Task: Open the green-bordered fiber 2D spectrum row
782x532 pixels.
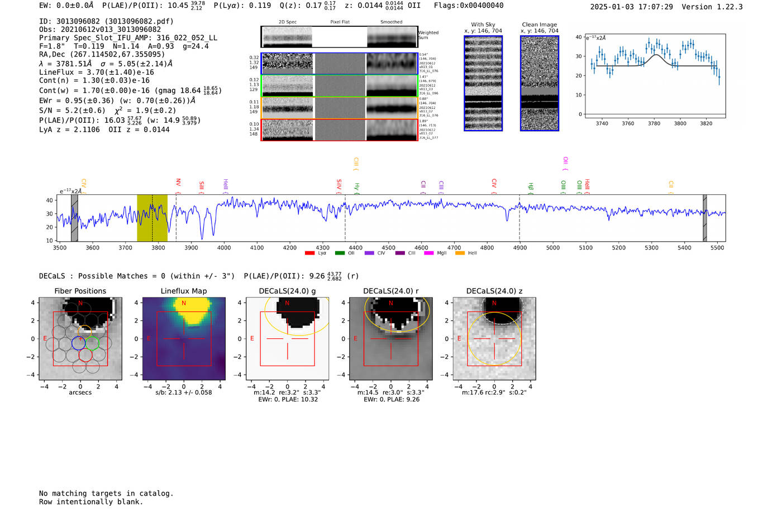Action: (339, 86)
